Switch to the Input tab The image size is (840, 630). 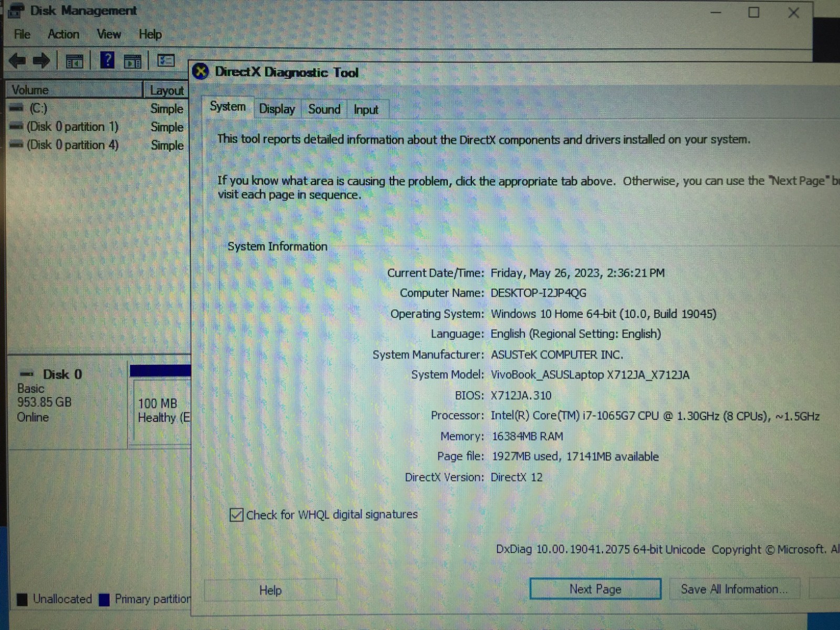(366, 109)
